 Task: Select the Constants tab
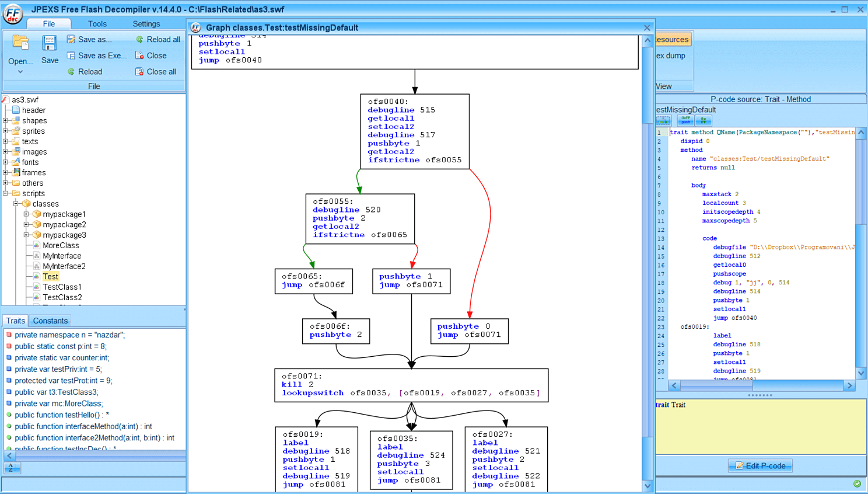click(50, 321)
